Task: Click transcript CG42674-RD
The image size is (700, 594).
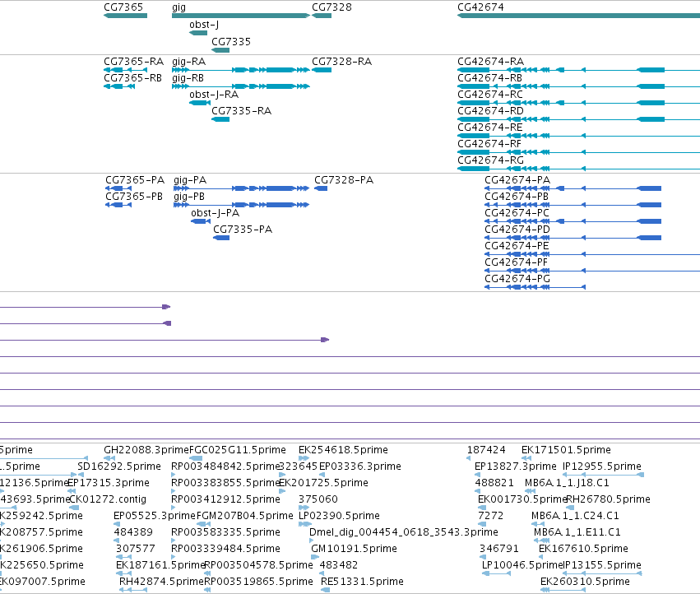Action: pyautogui.click(x=578, y=119)
